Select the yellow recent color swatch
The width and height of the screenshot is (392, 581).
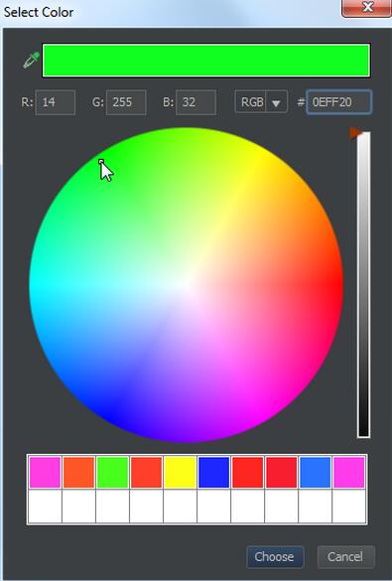pos(180,472)
